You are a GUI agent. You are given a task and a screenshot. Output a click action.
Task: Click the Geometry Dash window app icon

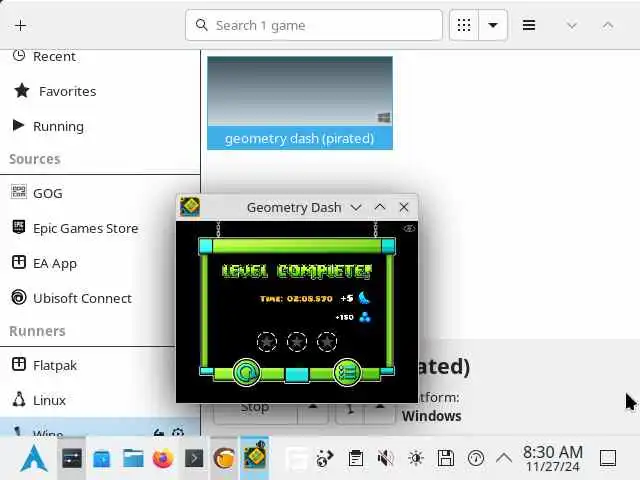point(190,207)
